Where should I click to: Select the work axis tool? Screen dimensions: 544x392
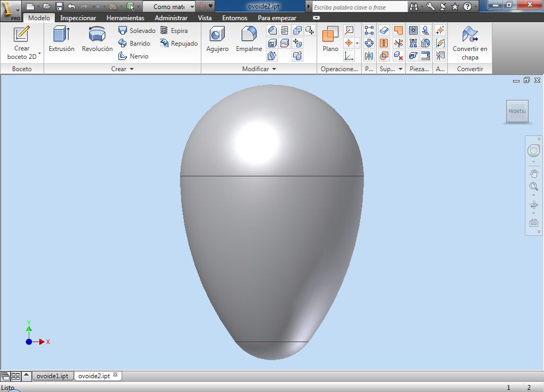pyautogui.click(x=348, y=30)
